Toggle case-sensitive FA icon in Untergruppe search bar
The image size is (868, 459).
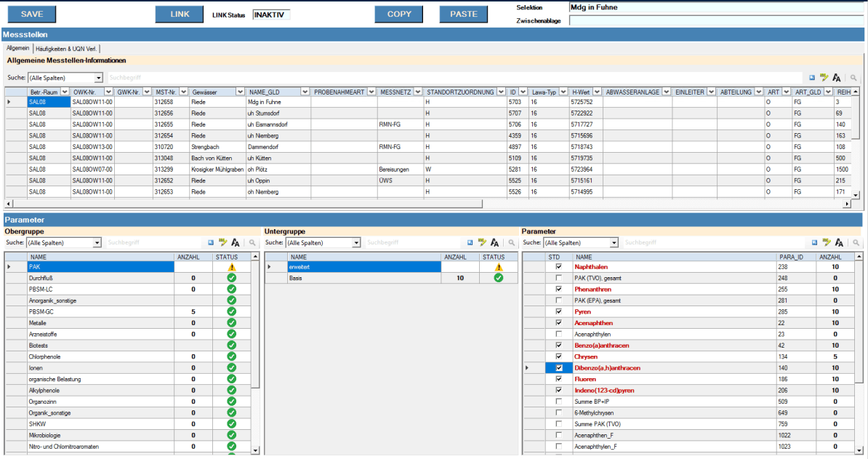(x=494, y=243)
